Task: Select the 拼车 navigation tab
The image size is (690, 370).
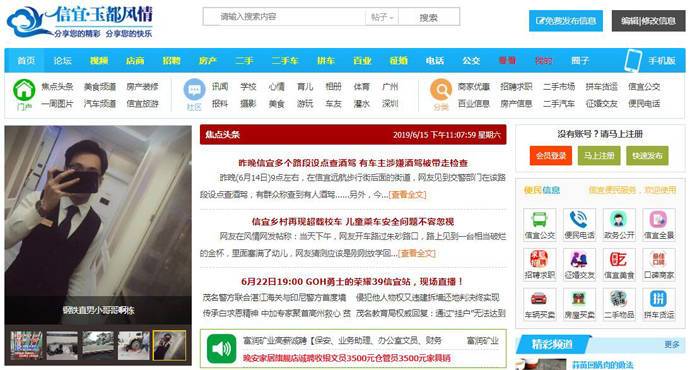Action: tap(326, 61)
